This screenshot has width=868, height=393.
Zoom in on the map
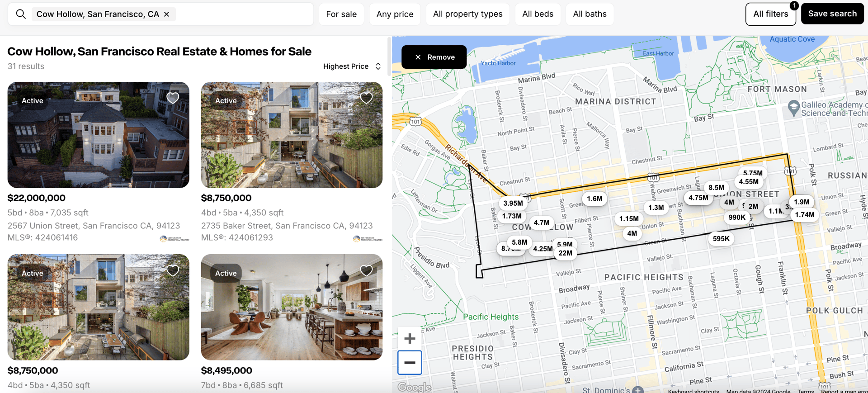click(x=410, y=338)
